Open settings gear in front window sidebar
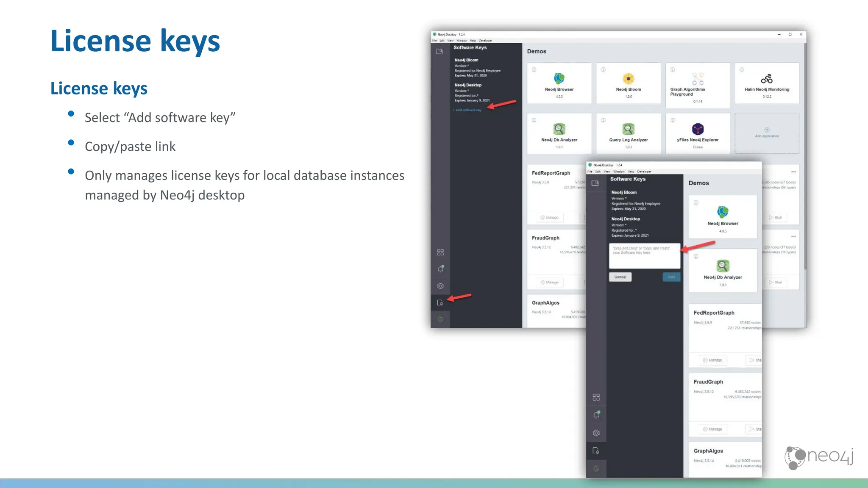Screen dimensions: 868x488 click(596, 433)
